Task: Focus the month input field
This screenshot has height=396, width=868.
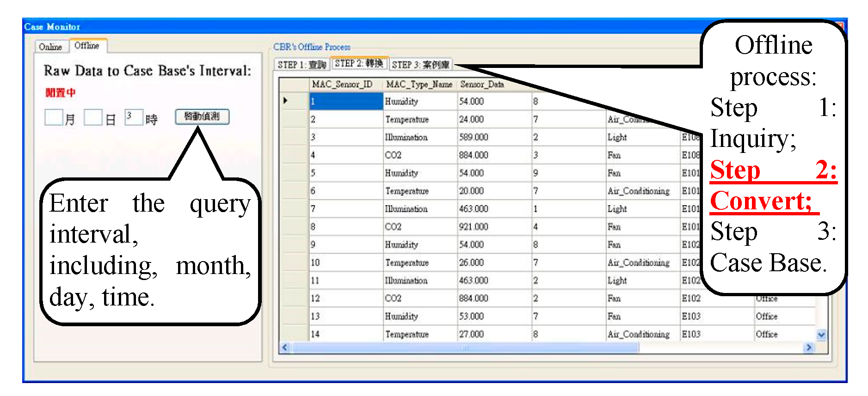Action: pos(53,117)
